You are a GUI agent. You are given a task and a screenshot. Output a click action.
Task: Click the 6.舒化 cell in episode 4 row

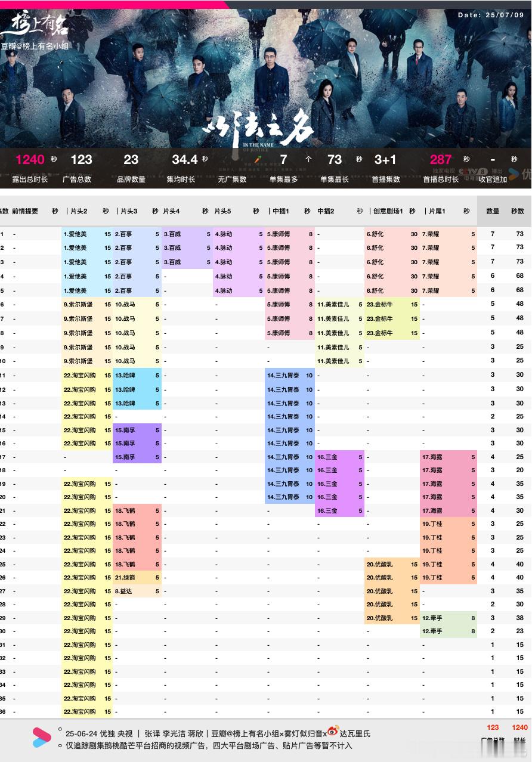[x=392, y=276]
